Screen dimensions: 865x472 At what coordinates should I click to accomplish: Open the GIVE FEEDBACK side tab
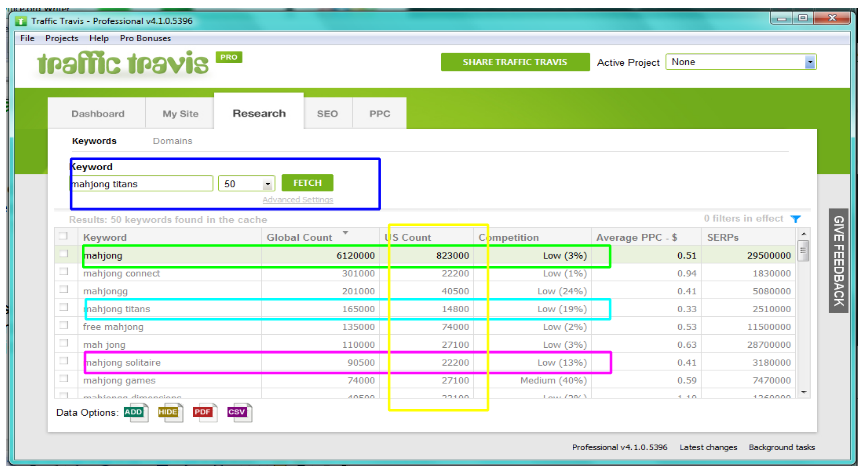tap(839, 261)
